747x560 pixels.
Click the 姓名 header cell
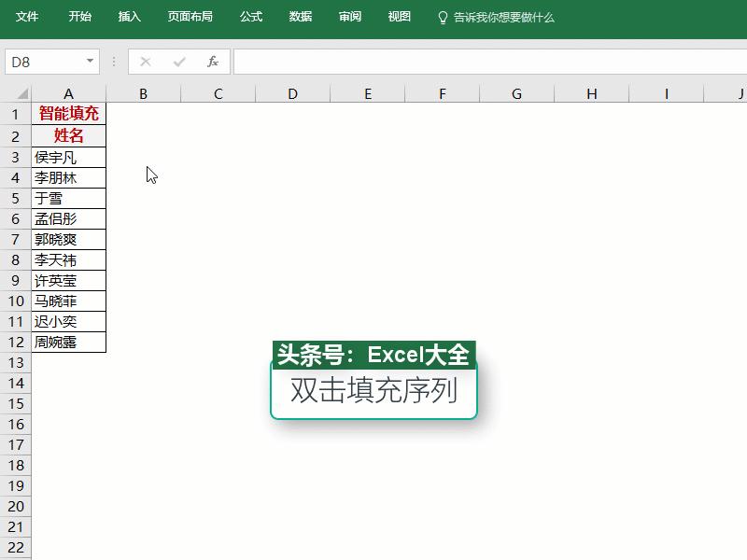click(68, 135)
